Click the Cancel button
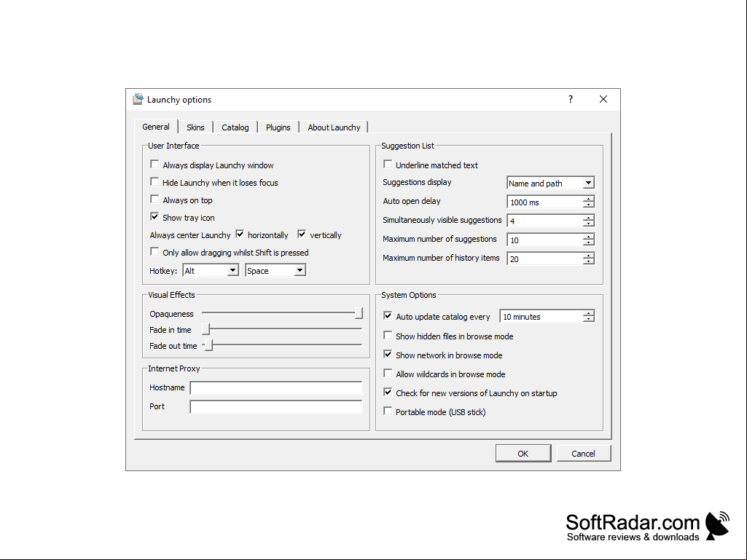The width and height of the screenshot is (747, 560). click(x=583, y=454)
